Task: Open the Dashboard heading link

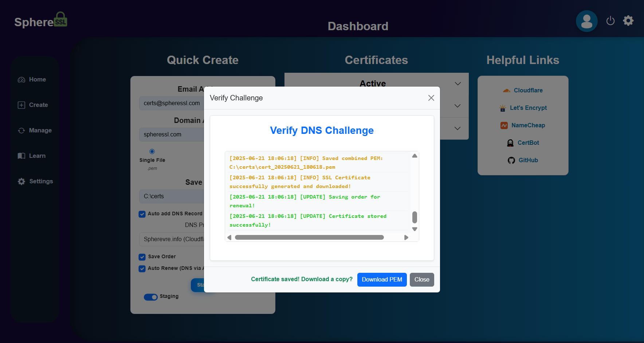Action: click(358, 26)
